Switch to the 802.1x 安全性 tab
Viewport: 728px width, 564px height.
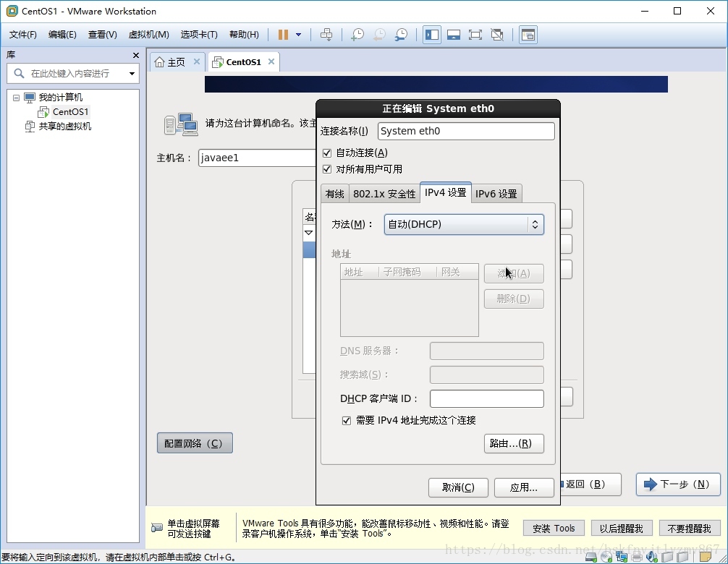(384, 194)
